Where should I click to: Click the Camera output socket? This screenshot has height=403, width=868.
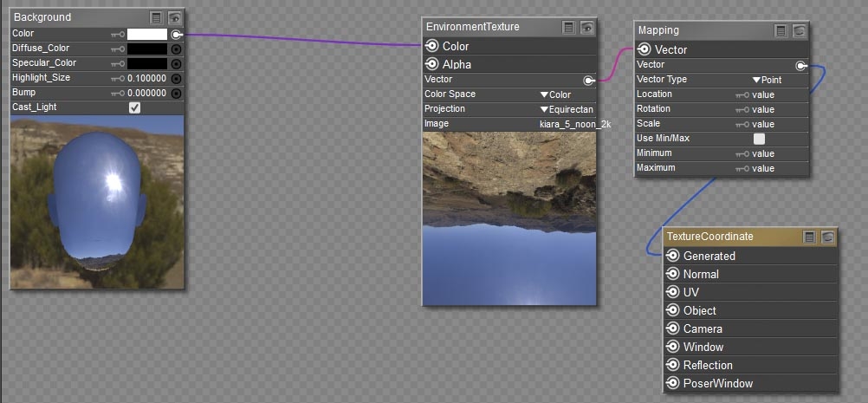[672, 328]
